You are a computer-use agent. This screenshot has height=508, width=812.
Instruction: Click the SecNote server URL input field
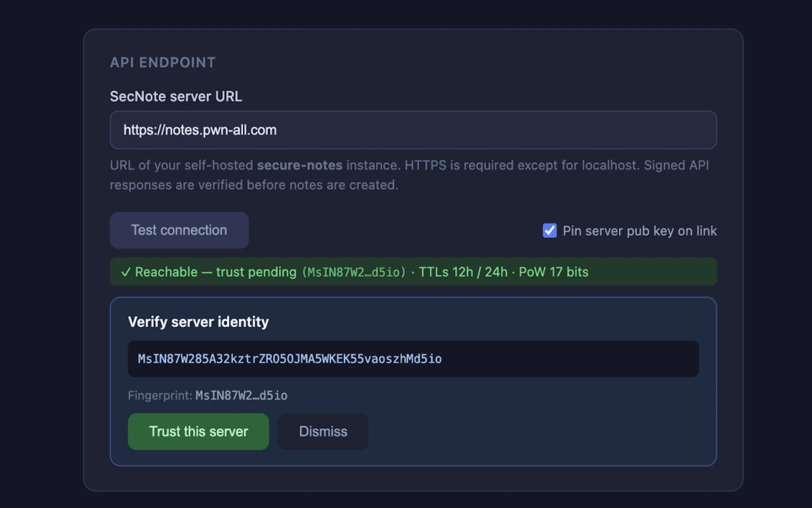413,130
